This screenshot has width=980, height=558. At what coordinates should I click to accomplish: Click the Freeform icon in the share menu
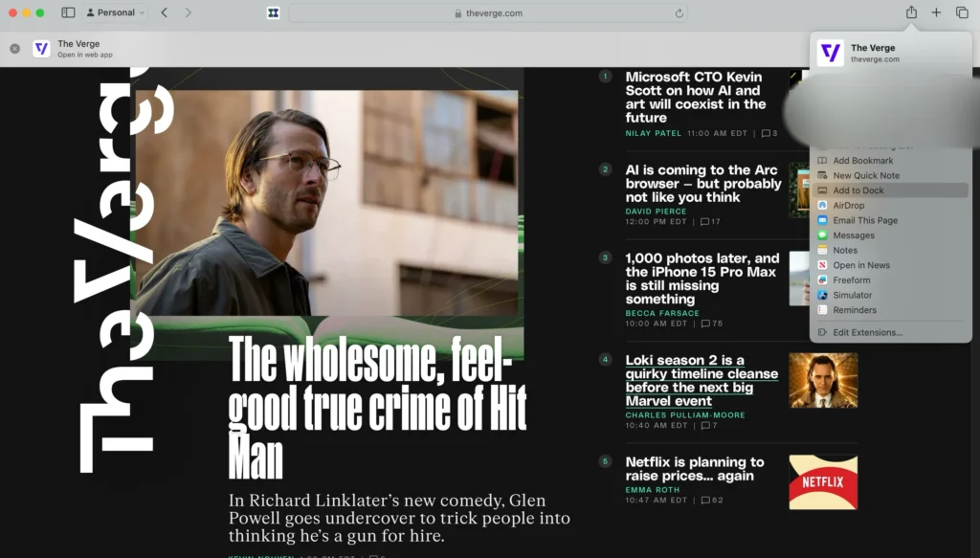[x=822, y=280]
